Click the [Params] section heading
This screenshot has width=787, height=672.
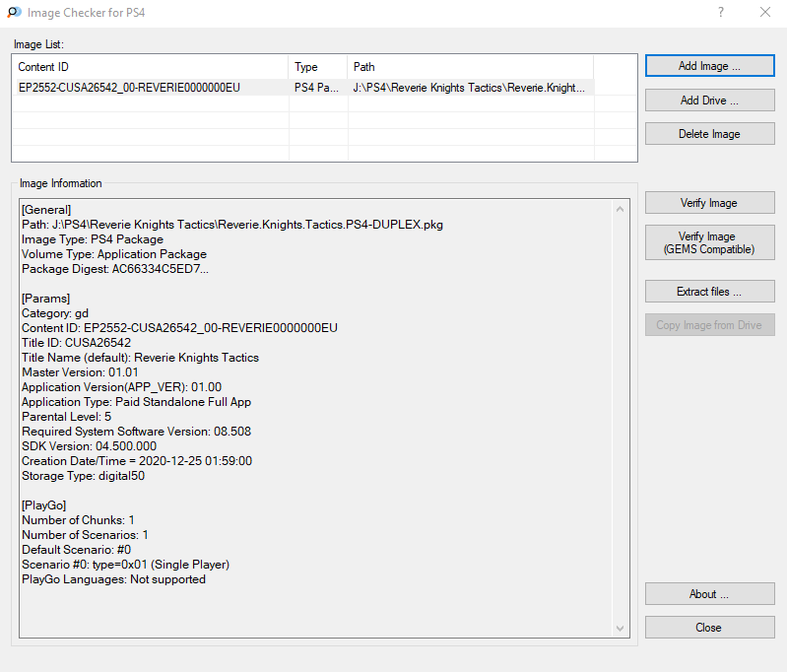coord(45,299)
